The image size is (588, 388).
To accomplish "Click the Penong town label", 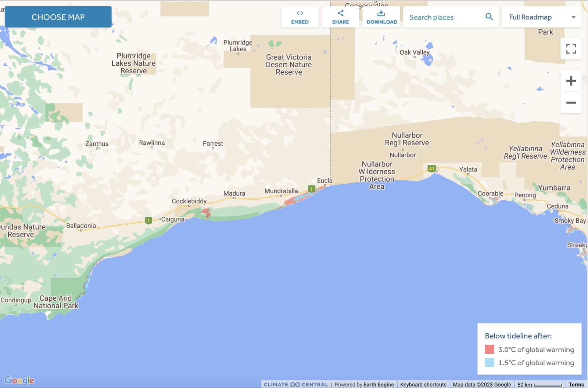I will (x=525, y=195).
